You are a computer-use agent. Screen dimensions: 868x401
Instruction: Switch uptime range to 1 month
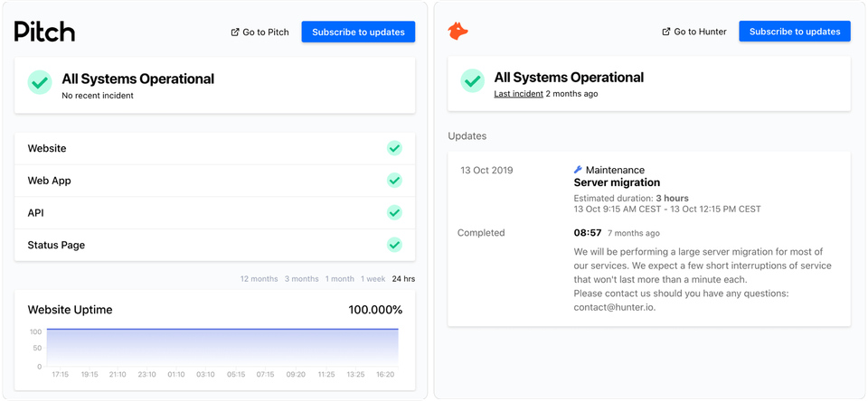point(340,279)
